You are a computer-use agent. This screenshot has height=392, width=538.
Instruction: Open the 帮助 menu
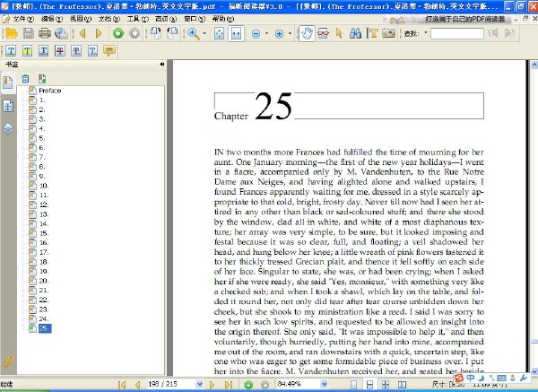223,19
